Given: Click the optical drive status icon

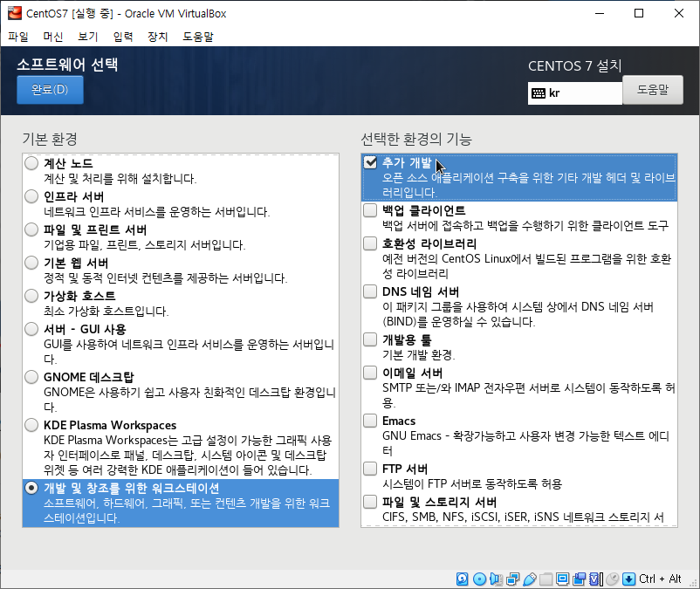Looking at the screenshot, I should pos(479,579).
